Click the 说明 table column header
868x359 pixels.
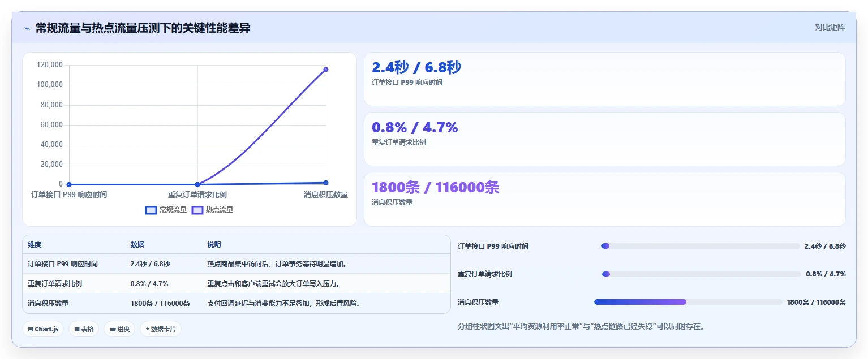coord(214,245)
